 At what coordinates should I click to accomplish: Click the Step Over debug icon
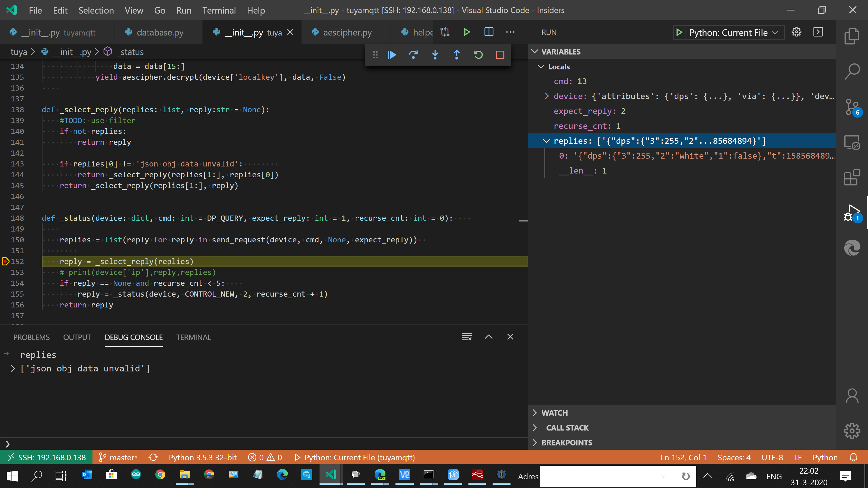point(413,54)
